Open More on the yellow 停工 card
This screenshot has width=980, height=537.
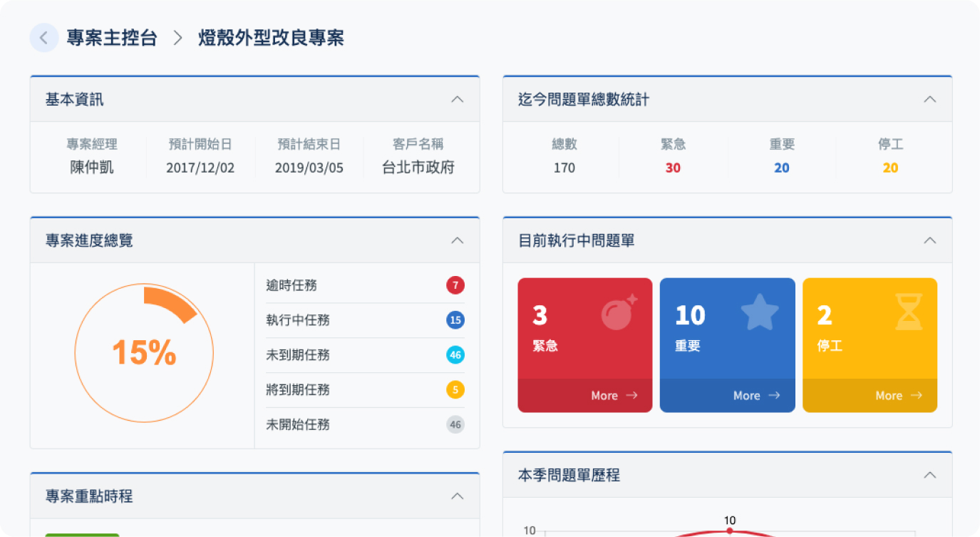coord(899,396)
